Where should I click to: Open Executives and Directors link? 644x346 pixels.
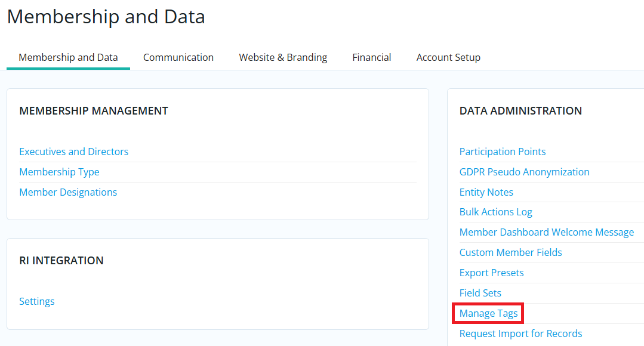(x=74, y=152)
